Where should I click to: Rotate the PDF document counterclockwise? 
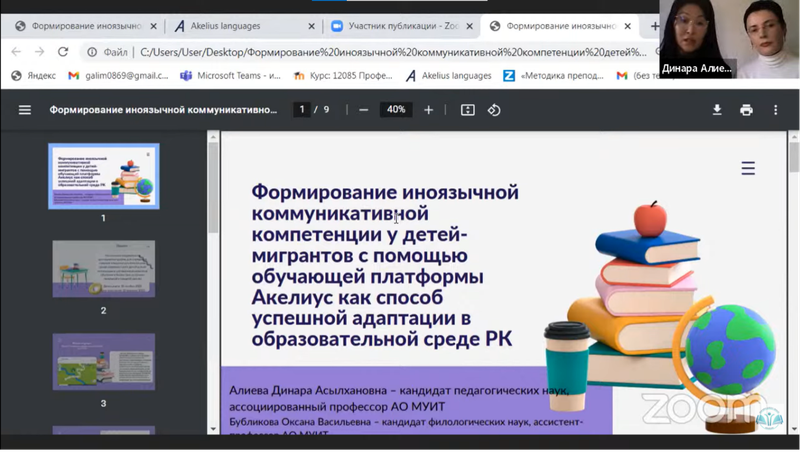(x=494, y=110)
